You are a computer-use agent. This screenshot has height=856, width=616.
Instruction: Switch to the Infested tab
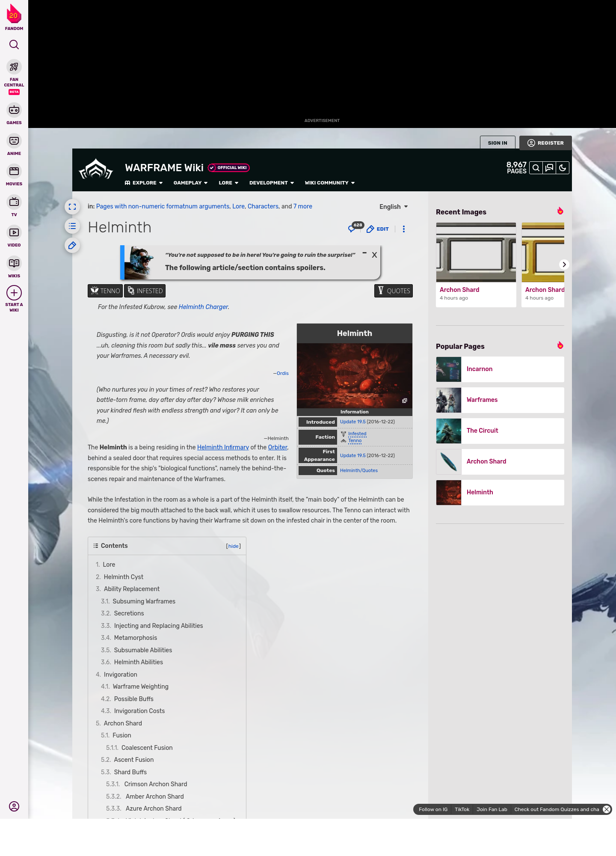point(145,291)
